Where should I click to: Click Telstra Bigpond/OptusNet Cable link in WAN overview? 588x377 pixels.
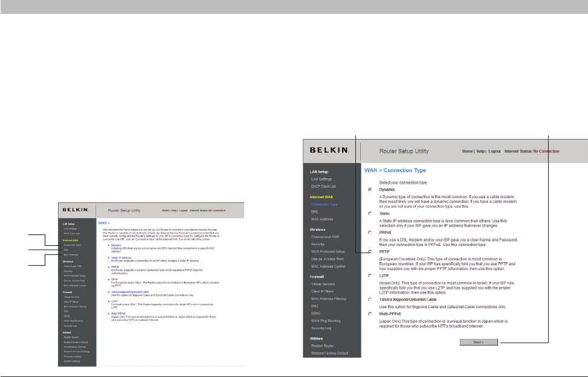[x=130, y=292]
